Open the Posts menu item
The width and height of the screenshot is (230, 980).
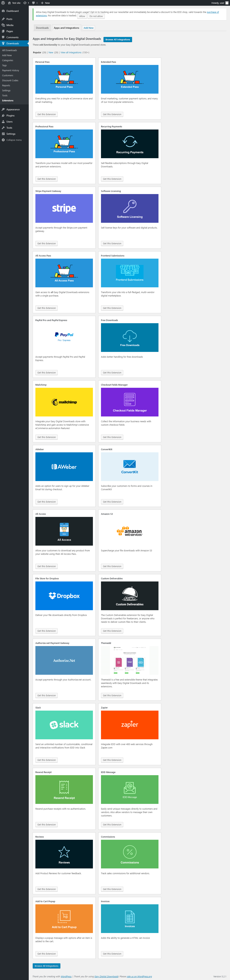click(x=14, y=19)
